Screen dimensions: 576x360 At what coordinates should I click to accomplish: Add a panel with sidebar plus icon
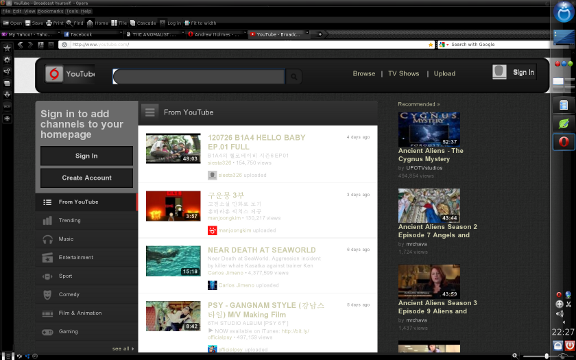coord(7,119)
